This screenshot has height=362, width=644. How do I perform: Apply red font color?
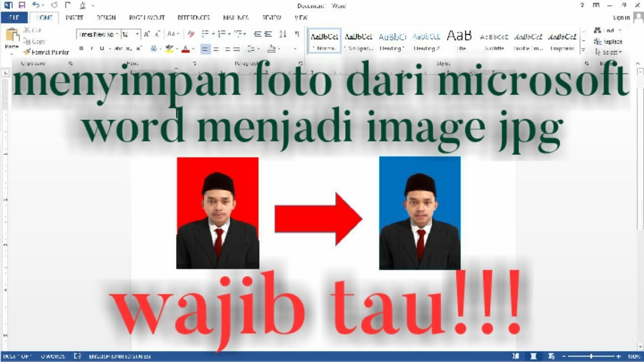[x=185, y=49]
